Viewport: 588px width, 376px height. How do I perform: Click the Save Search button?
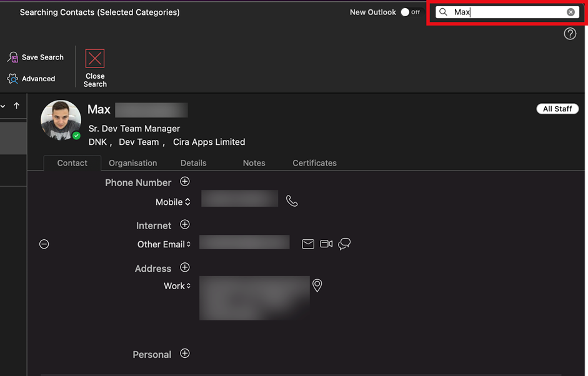pyautogui.click(x=36, y=57)
